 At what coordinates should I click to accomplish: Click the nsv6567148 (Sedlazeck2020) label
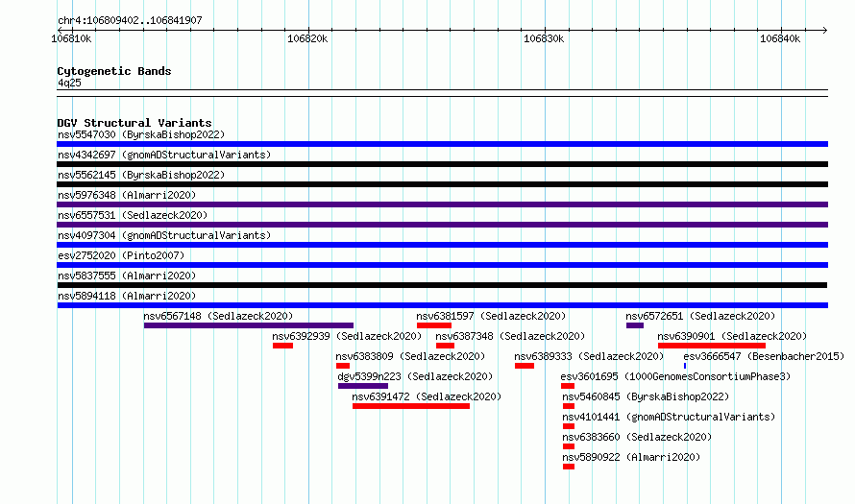[x=218, y=316]
